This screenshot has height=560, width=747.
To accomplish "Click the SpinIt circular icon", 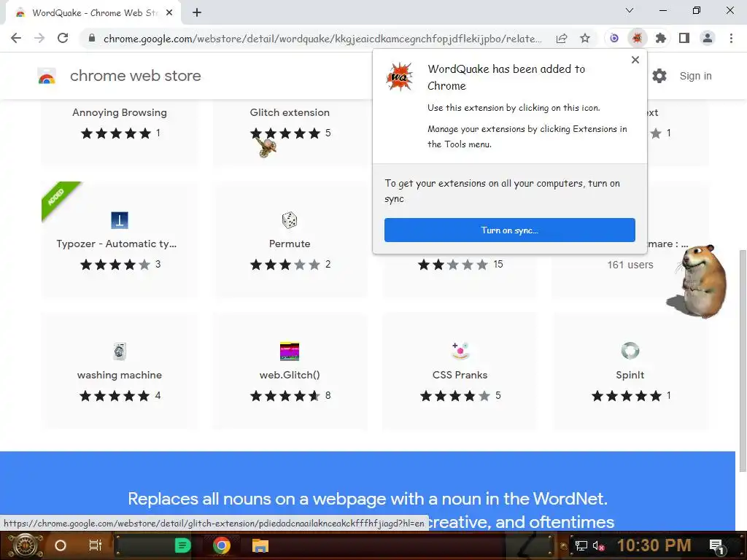I will 630,351.
